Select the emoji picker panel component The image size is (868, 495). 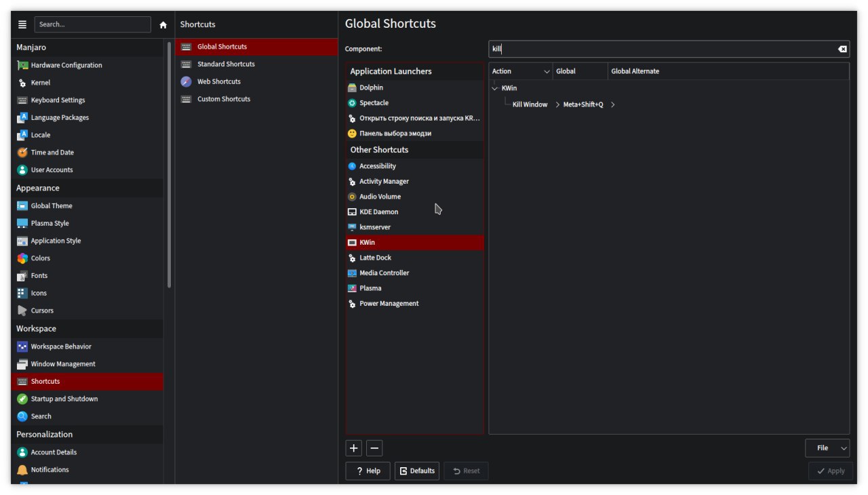point(414,134)
